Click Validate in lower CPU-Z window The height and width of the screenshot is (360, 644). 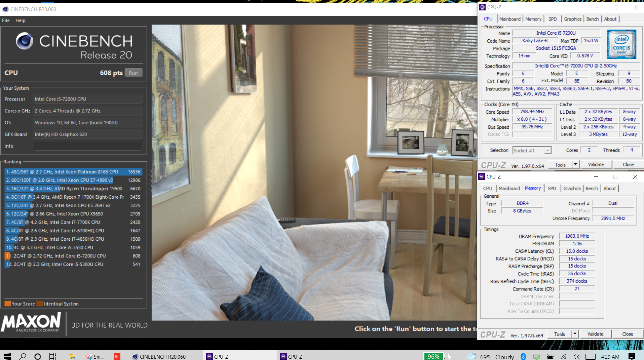595,334
